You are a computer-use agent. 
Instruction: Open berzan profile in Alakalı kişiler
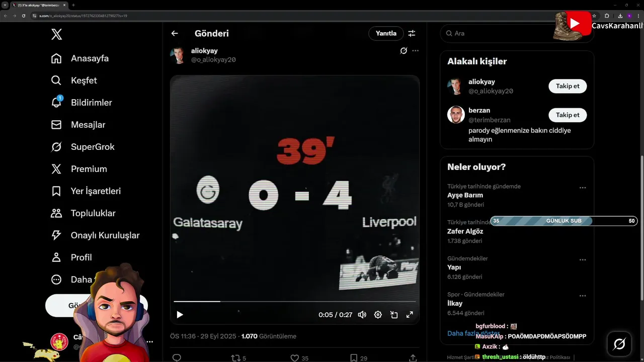coord(479,110)
